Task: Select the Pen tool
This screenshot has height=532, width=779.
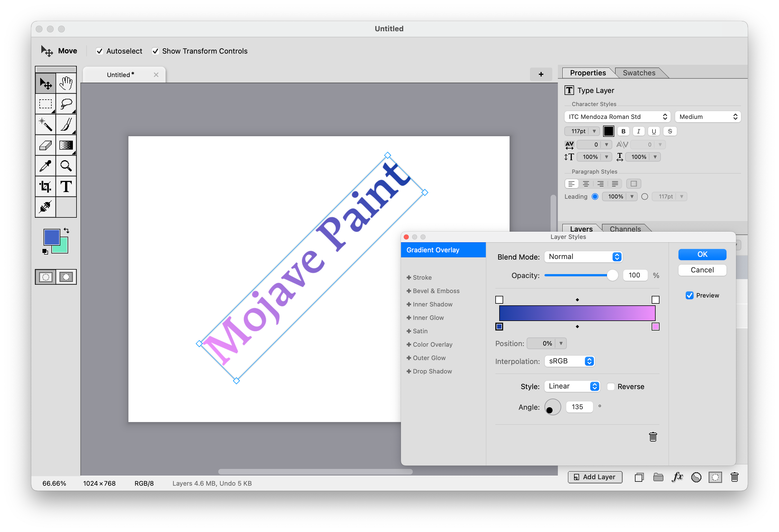Action: [x=46, y=207]
